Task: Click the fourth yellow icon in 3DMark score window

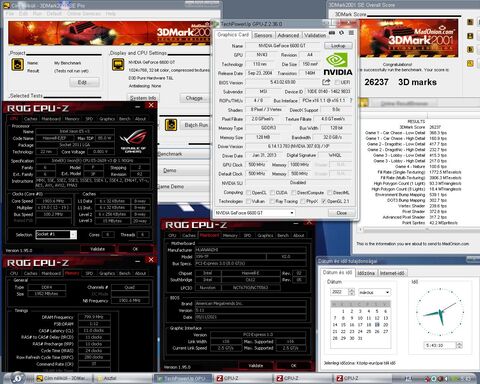Action: point(470,63)
